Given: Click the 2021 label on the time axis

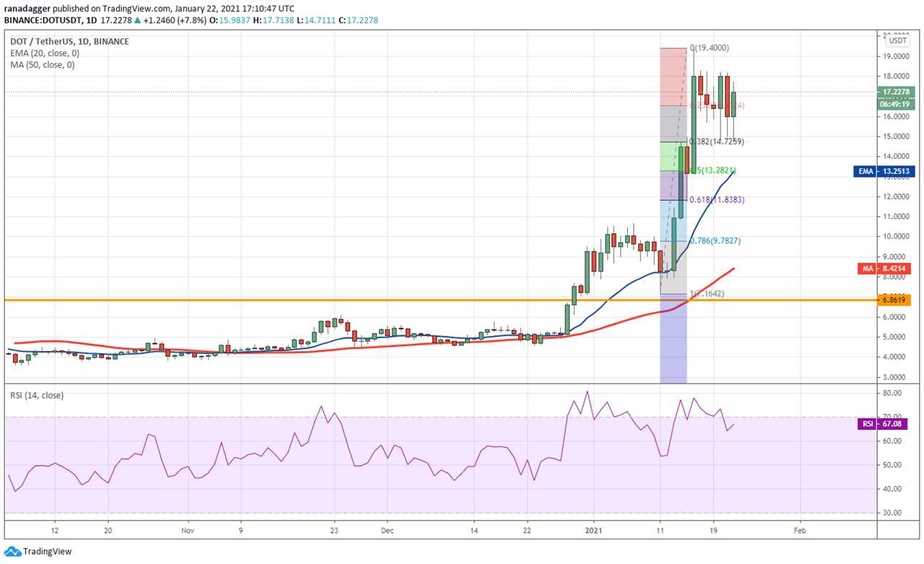Looking at the screenshot, I should pos(594,529).
